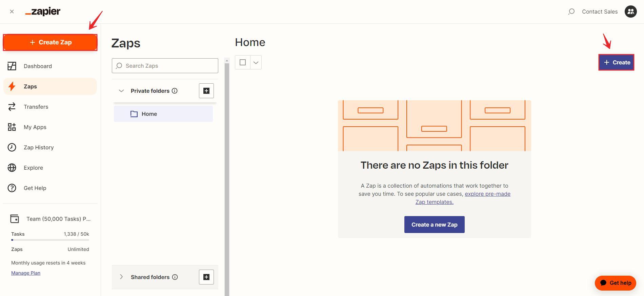The image size is (644, 296).
Task: Open the Get help chat button
Action: (616, 283)
